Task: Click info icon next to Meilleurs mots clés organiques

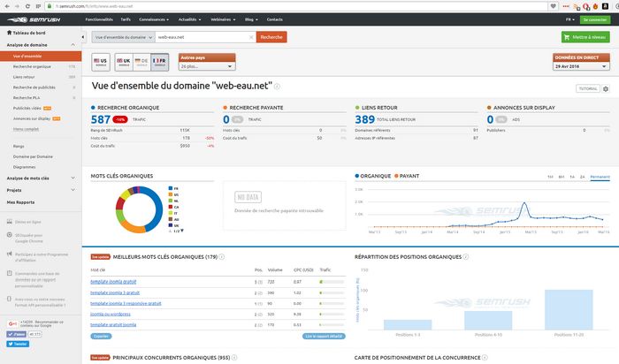Action: (222, 257)
